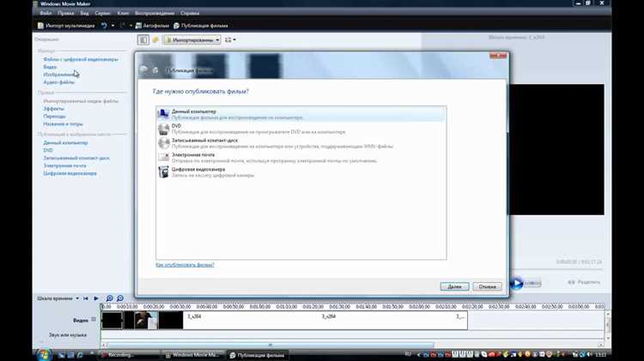
Task: Click the timeline vertical scrollbar down arrow
Action: 608,339
